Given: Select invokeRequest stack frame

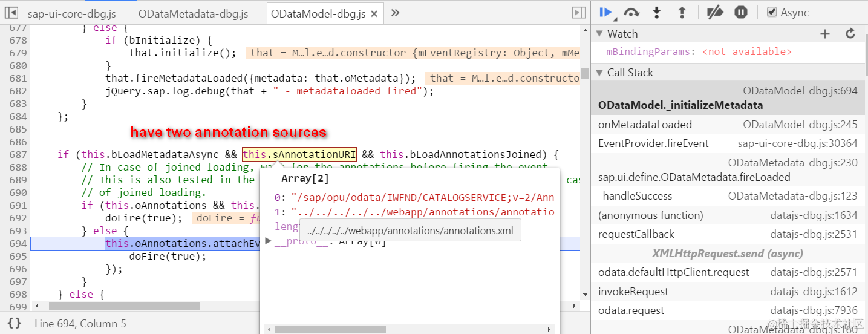Looking at the screenshot, I should coord(729,292).
